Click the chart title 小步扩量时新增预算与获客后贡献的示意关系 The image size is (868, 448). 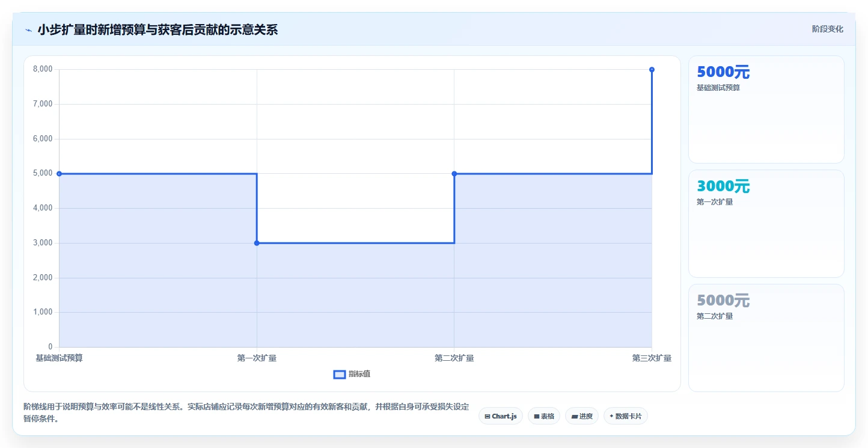point(157,29)
